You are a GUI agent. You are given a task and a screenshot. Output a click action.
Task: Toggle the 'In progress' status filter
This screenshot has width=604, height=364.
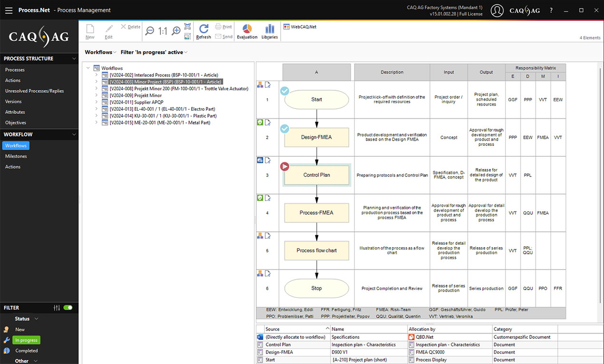[x=26, y=340]
